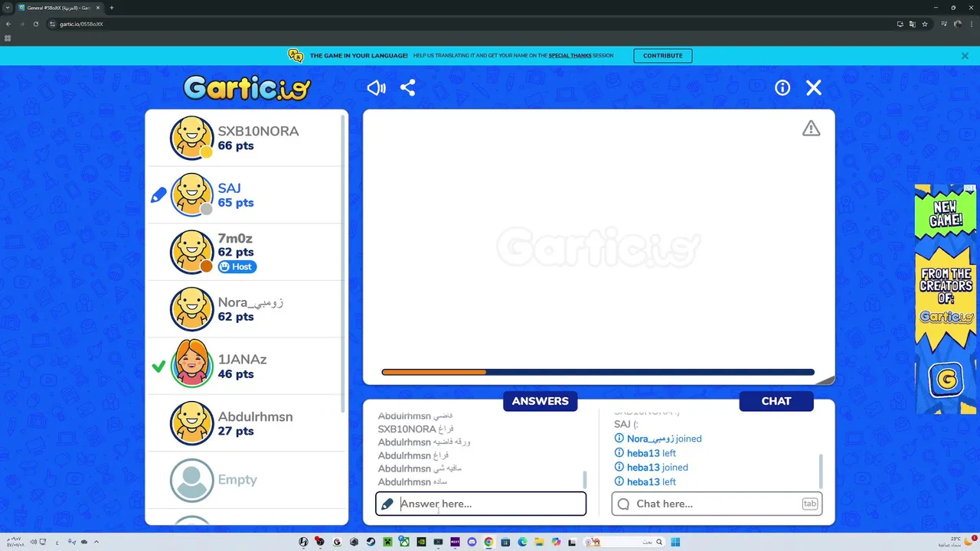The height and width of the screenshot is (551, 980).
Task: Open the media control toolbar icon
Action: pyautogui.click(x=944, y=24)
